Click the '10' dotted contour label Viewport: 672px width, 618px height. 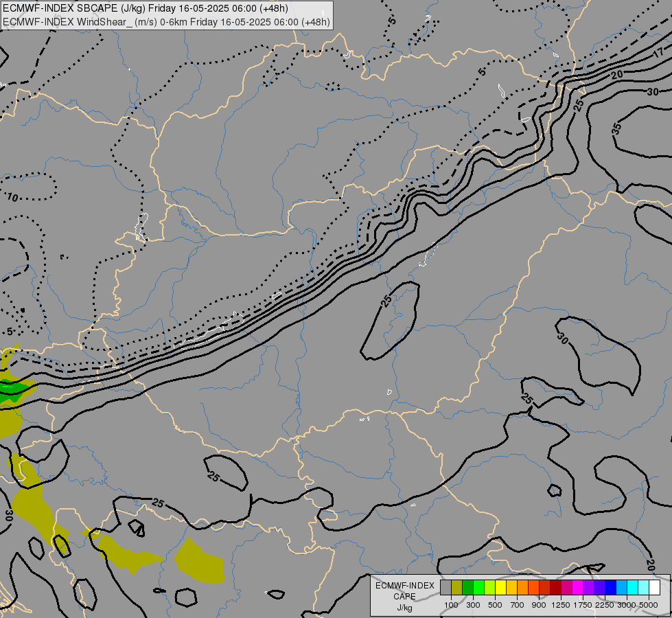pyautogui.click(x=12, y=197)
